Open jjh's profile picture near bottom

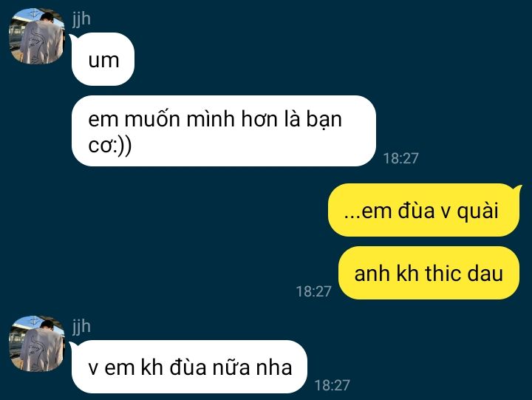click(x=36, y=343)
